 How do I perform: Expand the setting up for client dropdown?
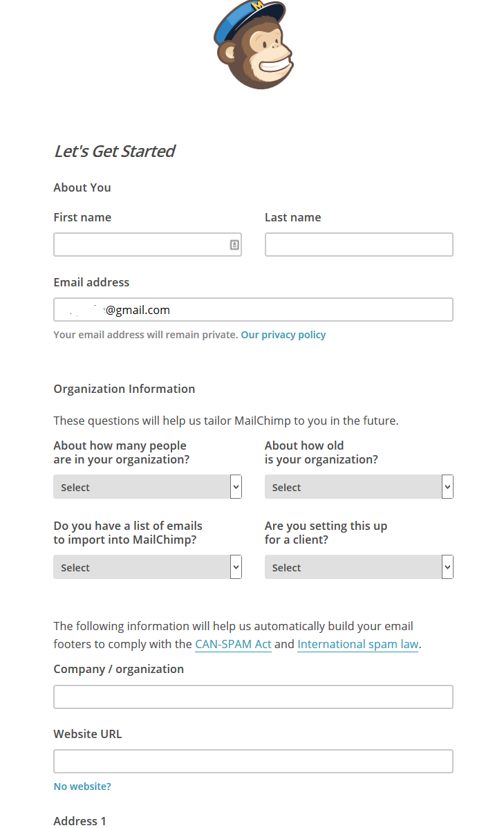pyautogui.click(x=353, y=567)
